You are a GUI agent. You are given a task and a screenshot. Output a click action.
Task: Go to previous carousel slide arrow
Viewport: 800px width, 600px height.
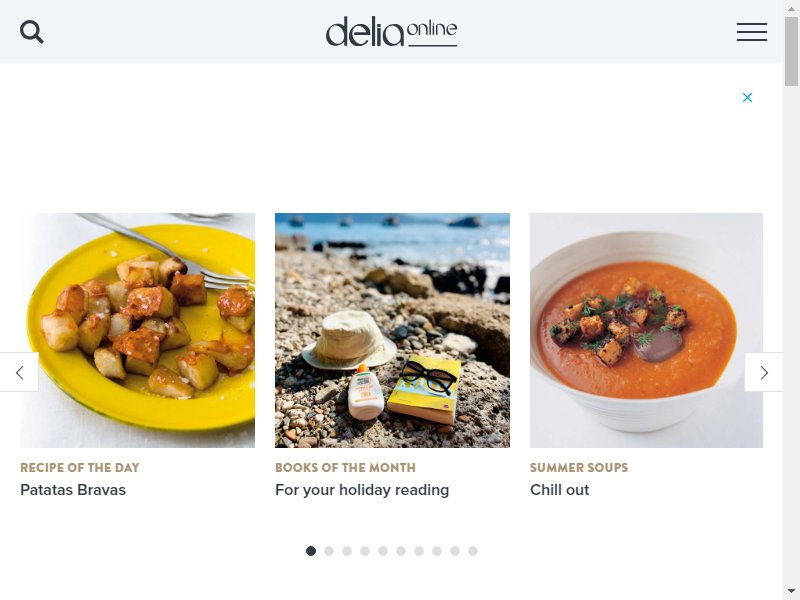(19, 372)
